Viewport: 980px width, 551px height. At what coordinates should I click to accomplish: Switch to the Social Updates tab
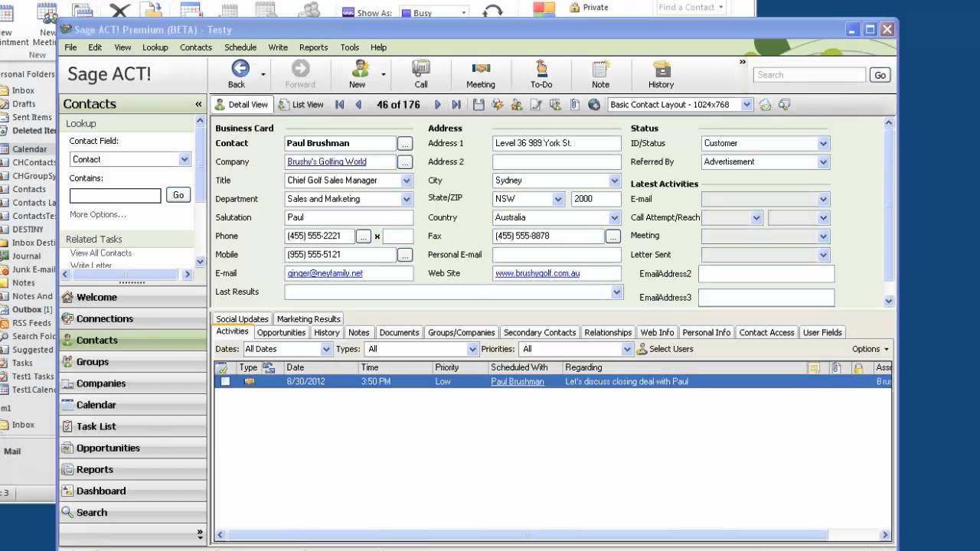tap(242, 319)
